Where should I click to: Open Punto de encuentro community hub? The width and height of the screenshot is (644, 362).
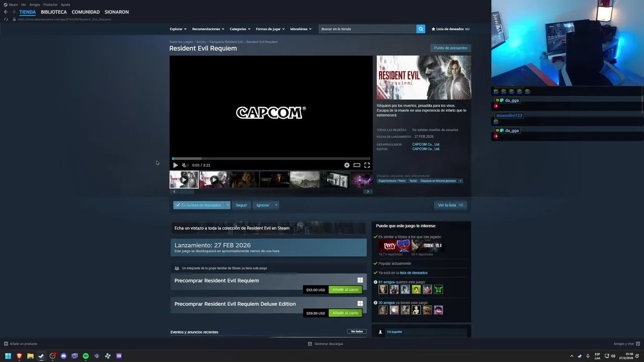click(450, 48)
